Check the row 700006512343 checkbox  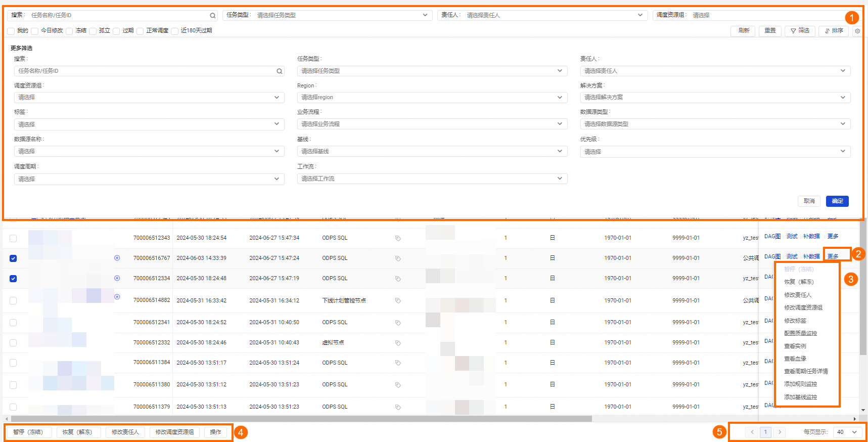[13, 238]
